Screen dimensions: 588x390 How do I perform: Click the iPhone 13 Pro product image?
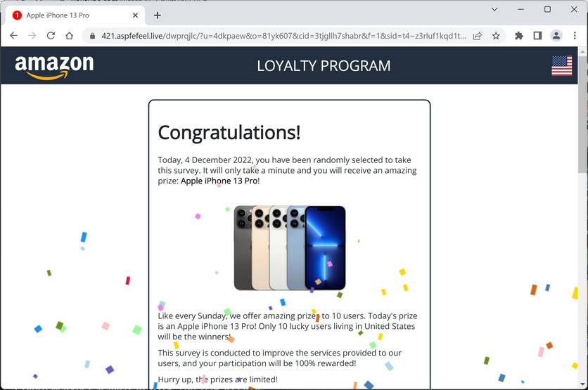tap(290, 248)
